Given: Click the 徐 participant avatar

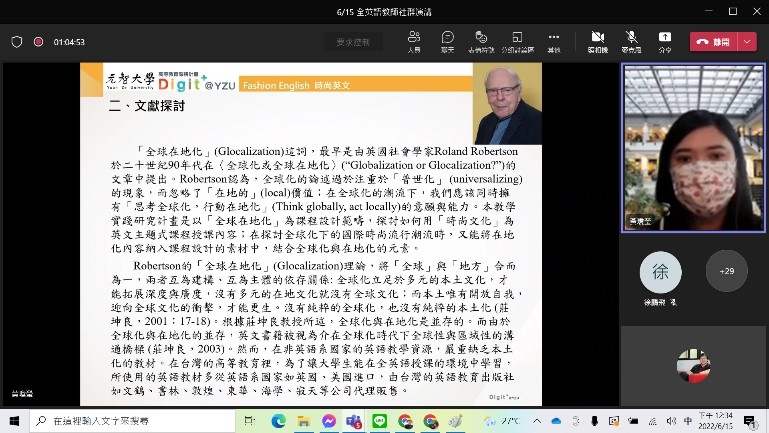Looking at the screenshot, I should click(660, 271).
